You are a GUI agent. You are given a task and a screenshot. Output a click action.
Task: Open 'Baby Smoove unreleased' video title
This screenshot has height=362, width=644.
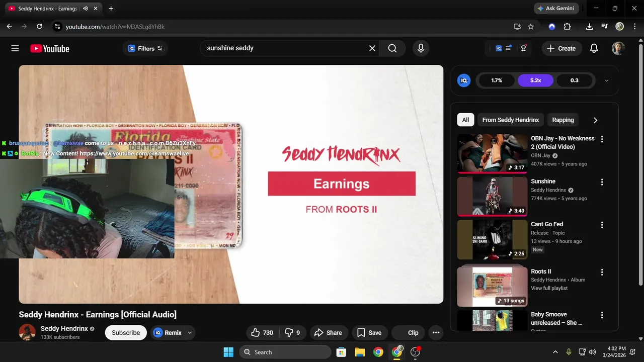[556, 318]
